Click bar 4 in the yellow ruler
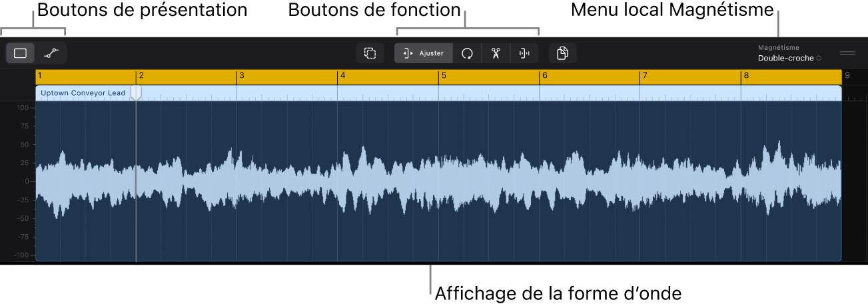This screenshot has height=306, width=868. tap(342, 76)
